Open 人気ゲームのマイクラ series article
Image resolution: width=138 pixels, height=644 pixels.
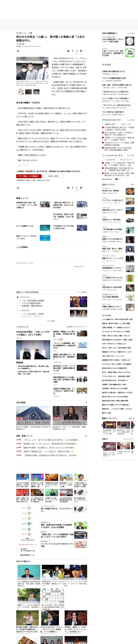click(113, 53)
